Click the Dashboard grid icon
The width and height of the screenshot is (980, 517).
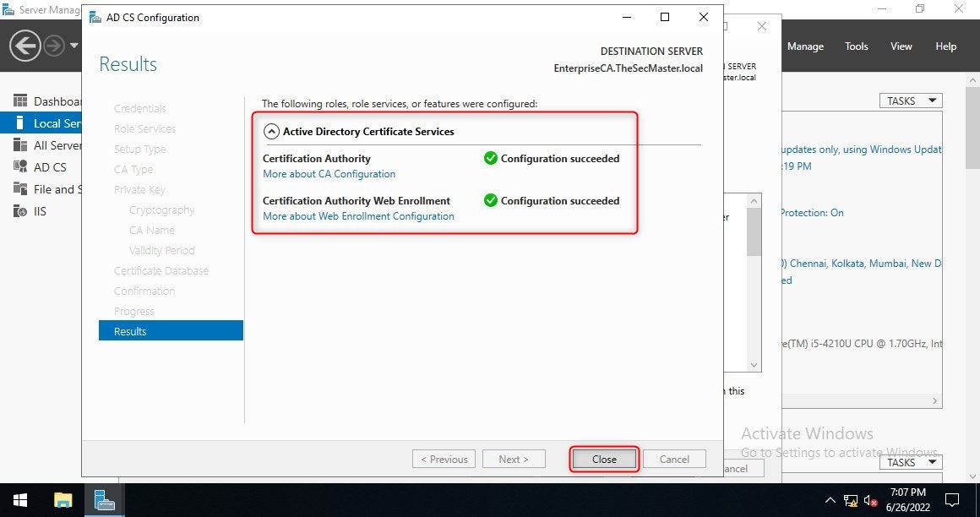point(20,101)
